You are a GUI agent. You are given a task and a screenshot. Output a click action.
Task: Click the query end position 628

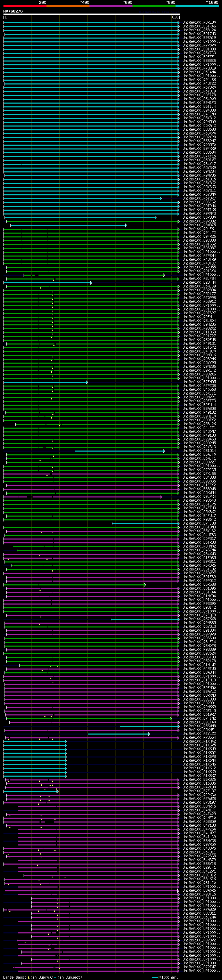coord(175,17)
